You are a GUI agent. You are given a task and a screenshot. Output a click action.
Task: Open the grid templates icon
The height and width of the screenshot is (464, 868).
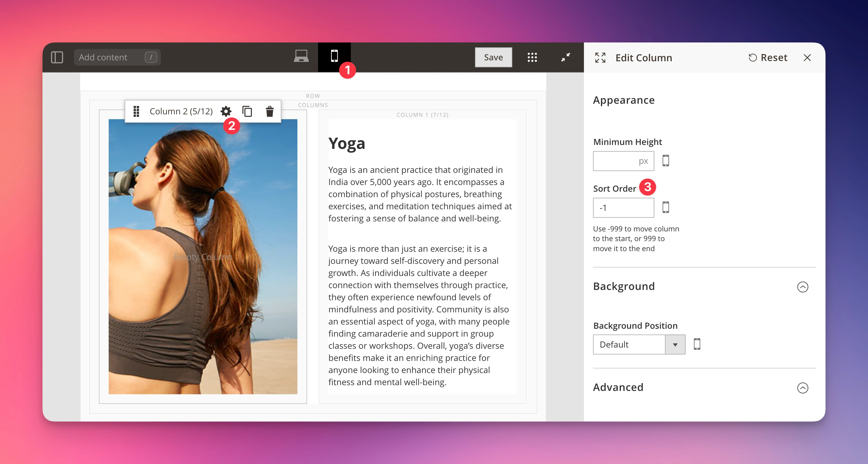pyautogui.click(x=532, y=57)
